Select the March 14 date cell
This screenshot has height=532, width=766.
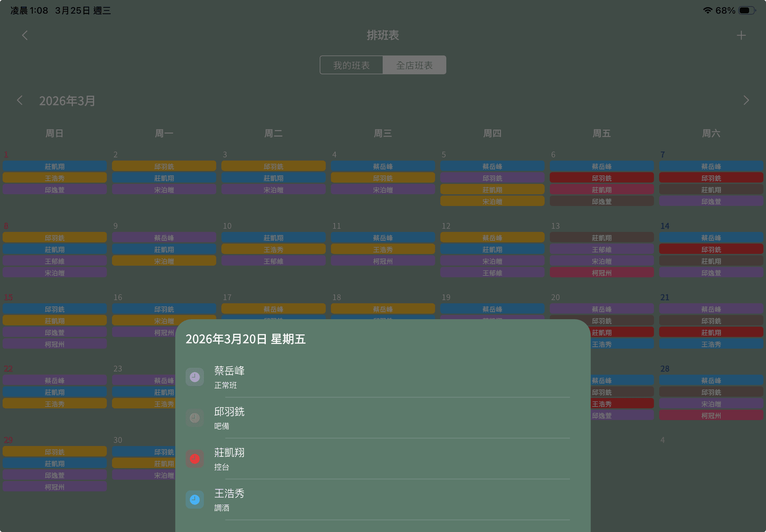(x=665, y=226)
